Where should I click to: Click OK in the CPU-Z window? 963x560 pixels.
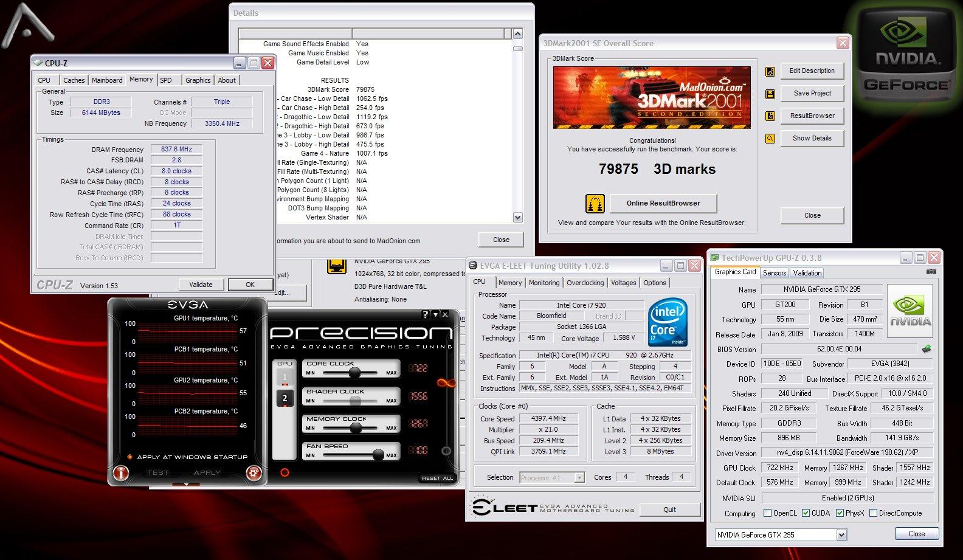250,285
